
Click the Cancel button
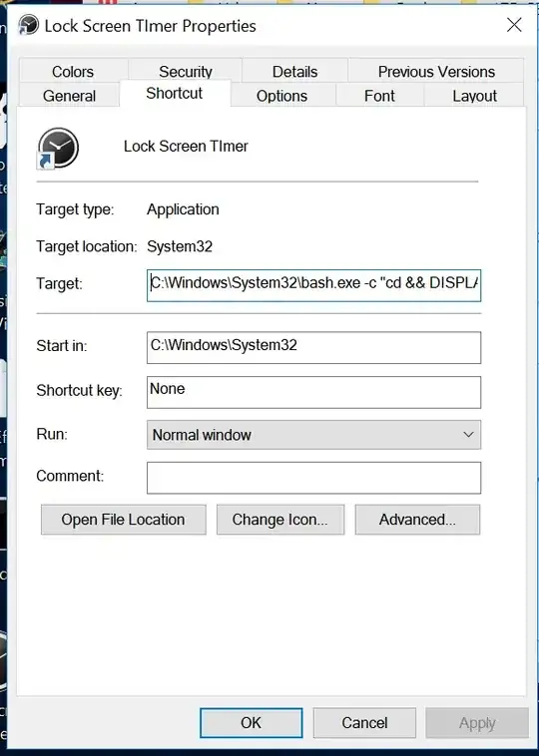point(364,723)
